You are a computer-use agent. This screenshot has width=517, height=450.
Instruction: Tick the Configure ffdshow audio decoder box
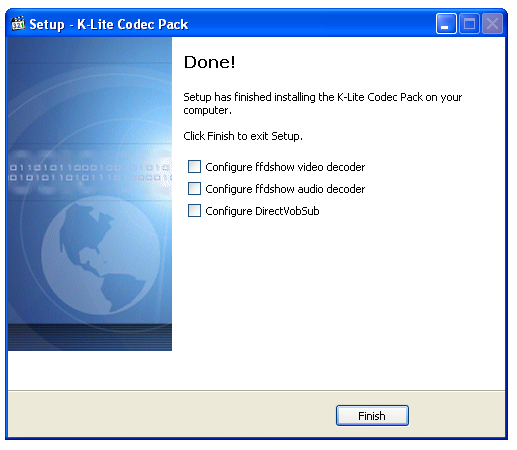[194, 188]
